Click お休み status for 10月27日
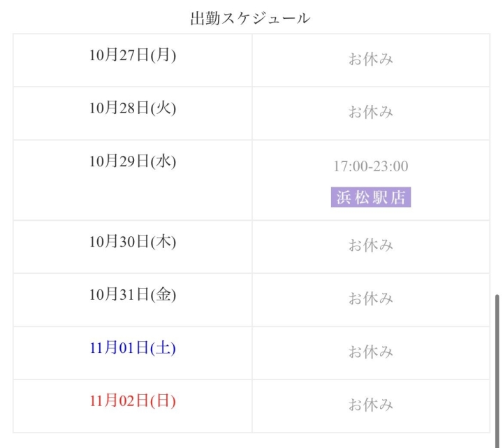Screen dimensions: 503x448 (x=371, y=59)
